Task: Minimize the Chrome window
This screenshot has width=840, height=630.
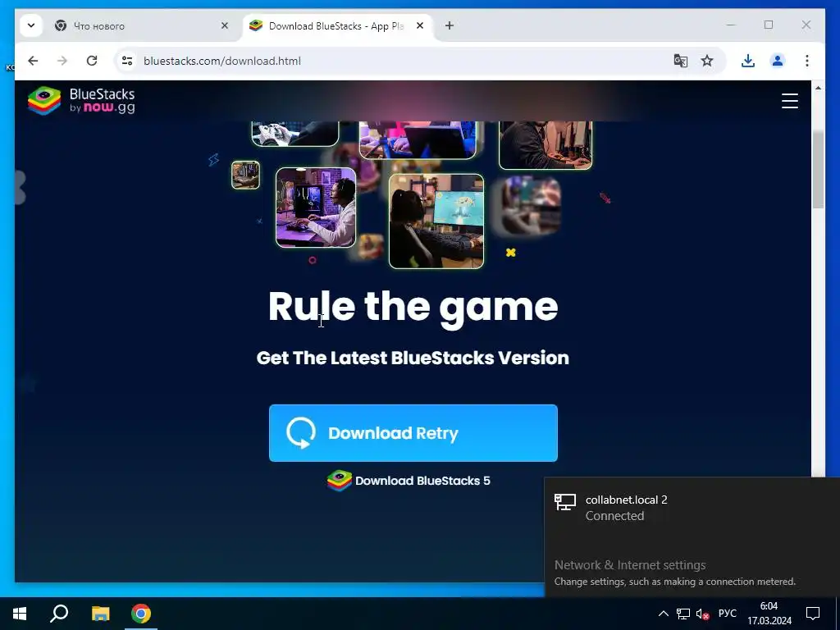Action: click(731, 25)
